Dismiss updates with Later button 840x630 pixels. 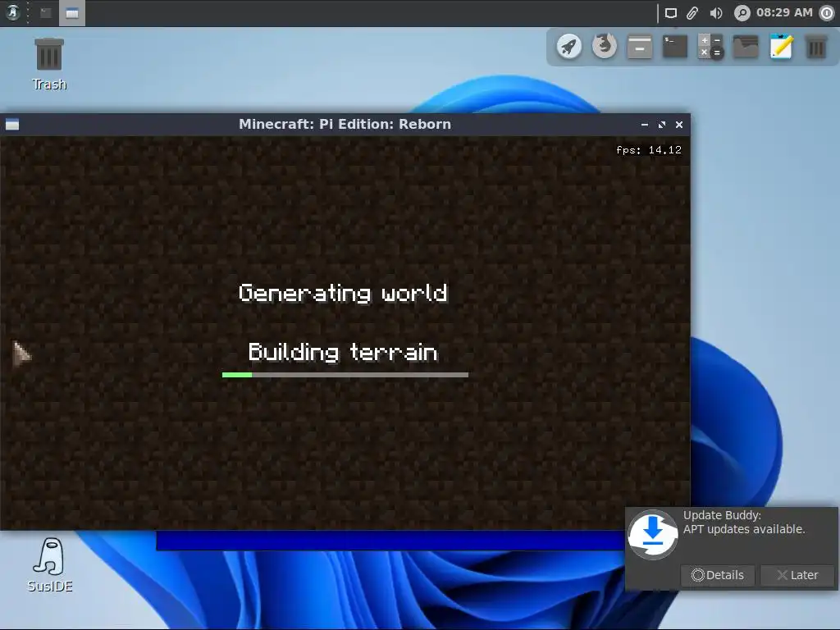[x=797, y=575]
